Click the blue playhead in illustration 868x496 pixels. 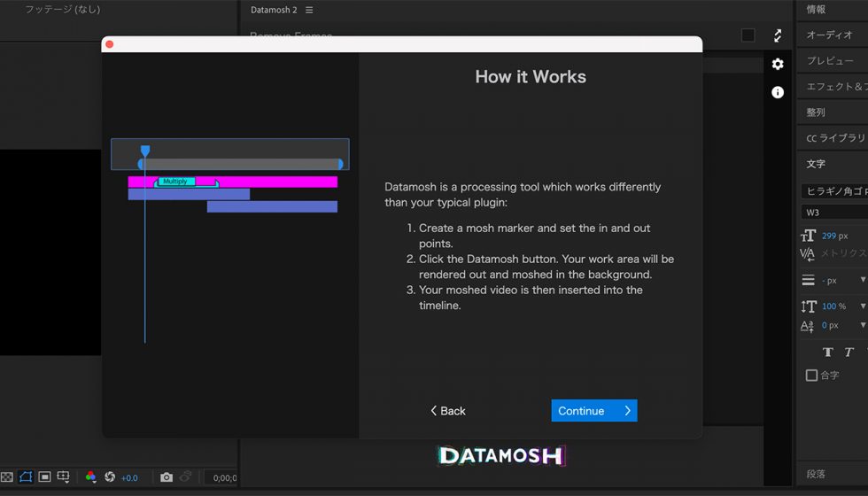pos(145,151)
